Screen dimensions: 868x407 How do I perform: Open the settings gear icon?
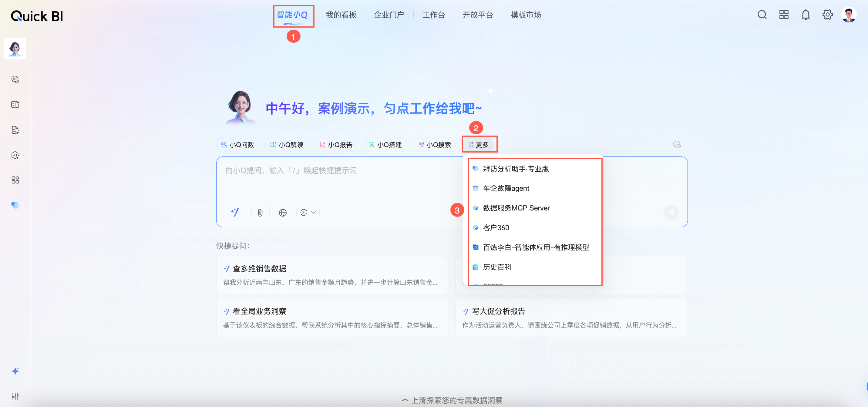click(827, 15)
